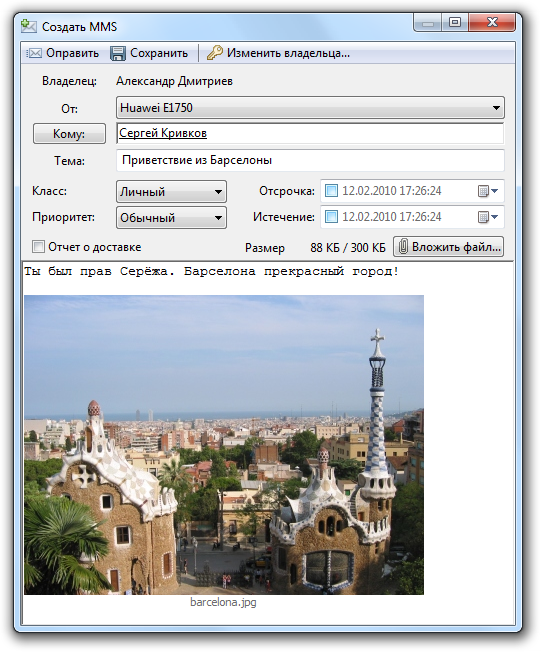Click the Сергей Кривков recipient link
Viewport: 541px width, 652px height.
[163, 133]
